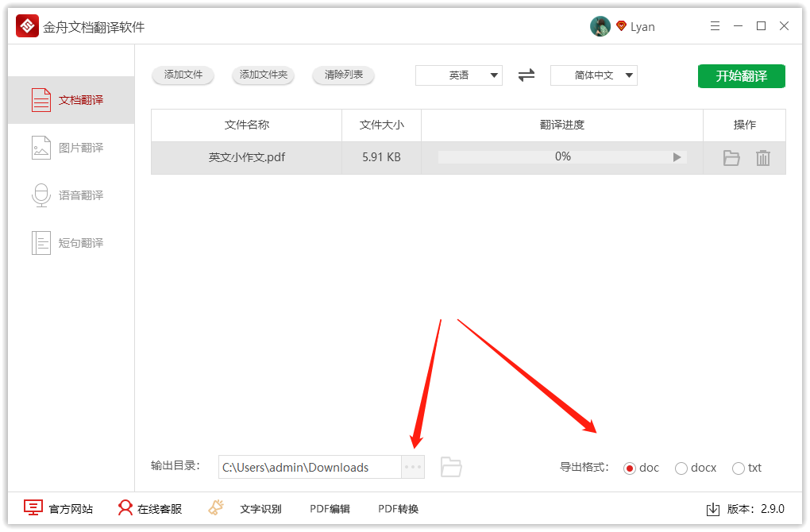Click the ... button to change output directory
Screen dimensions: 810x532
point(413,467)
